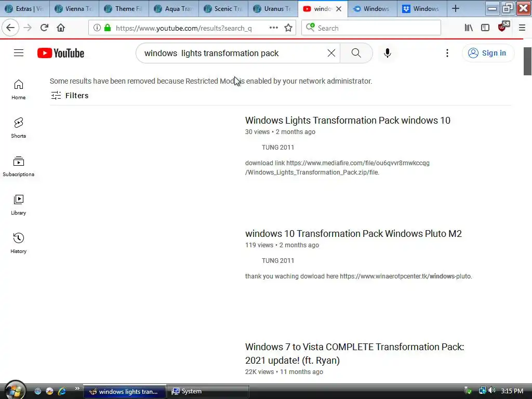
Task: Clear the YouTube search query
Action: click(331, 53)
